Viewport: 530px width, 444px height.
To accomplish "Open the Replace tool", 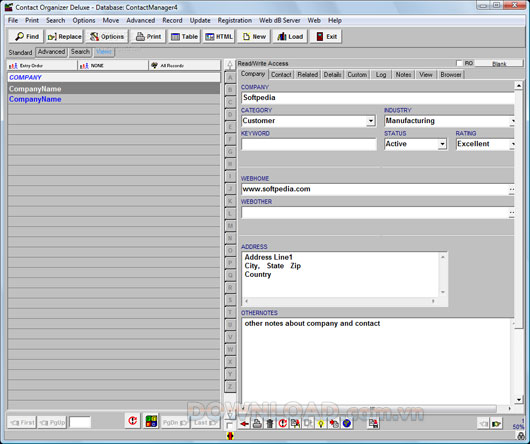I will click(65, 36).
